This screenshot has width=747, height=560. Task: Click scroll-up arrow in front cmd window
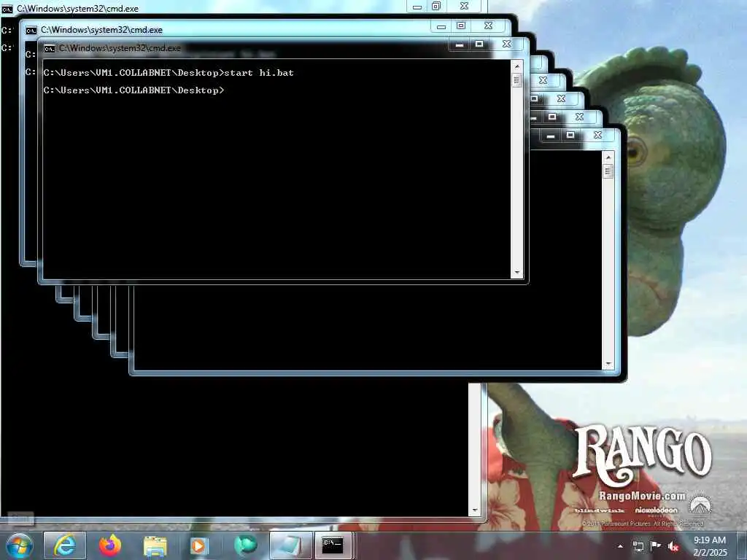tap(516, 66)
